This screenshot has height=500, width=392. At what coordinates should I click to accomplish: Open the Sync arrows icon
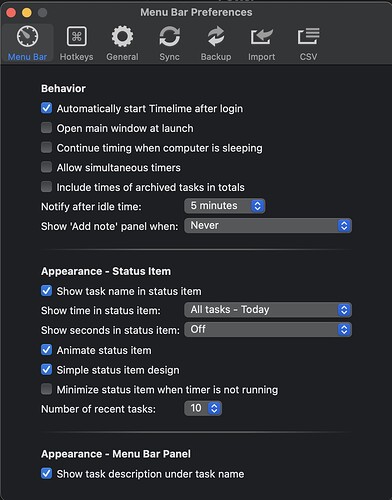click(169, 36)
